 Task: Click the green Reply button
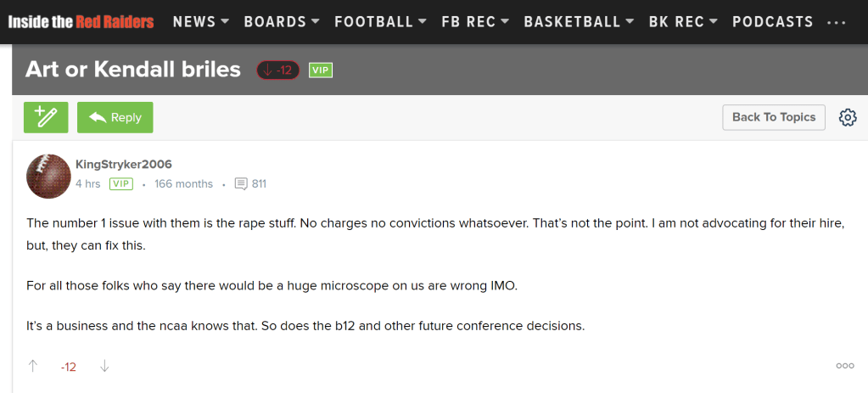point(115,117)
